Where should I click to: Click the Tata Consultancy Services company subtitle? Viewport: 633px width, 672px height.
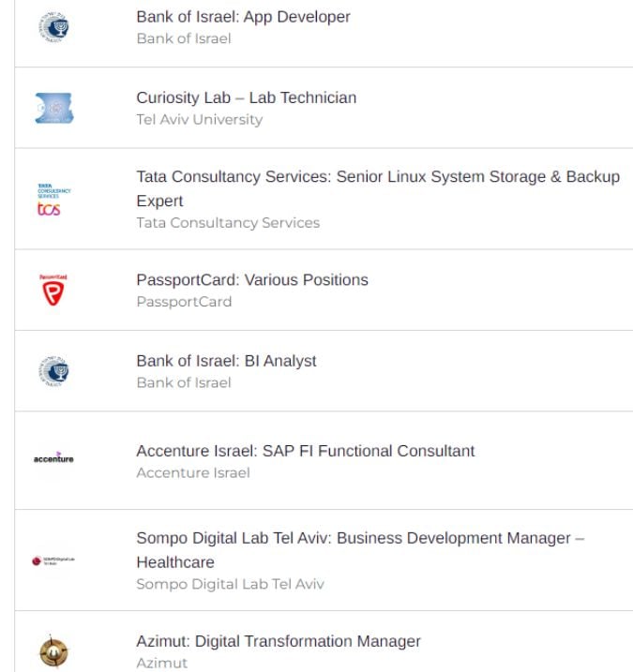point(228,223)
